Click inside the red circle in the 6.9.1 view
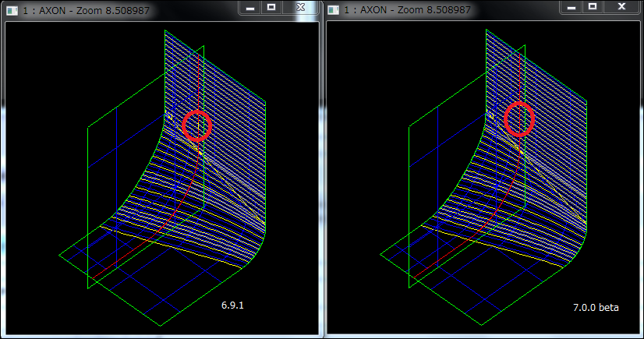644x339 pixels. [x=197, y=125]
